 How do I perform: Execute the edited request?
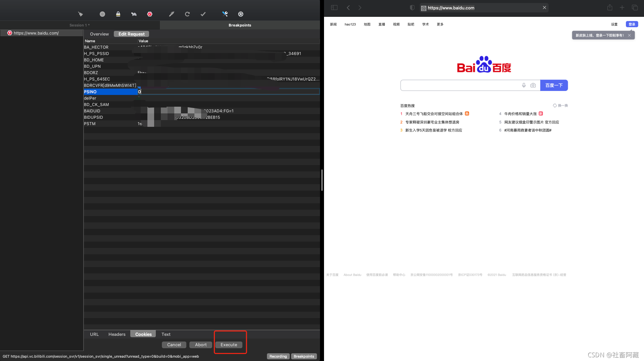(x=229, y=345)
